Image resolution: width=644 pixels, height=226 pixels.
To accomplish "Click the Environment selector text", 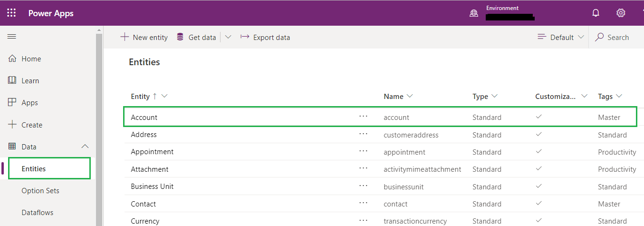I will (x=502, y=8).
